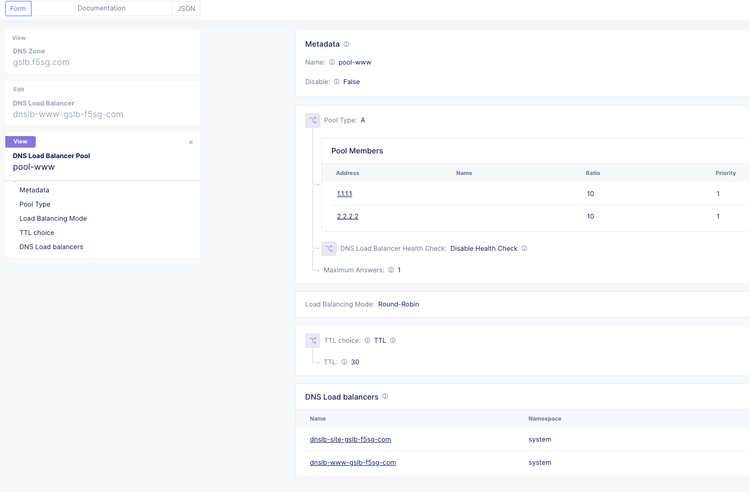The width and height of the screenshot is (750, 492).
Task: Switch to the Form tab
Action: coord(18,9)
